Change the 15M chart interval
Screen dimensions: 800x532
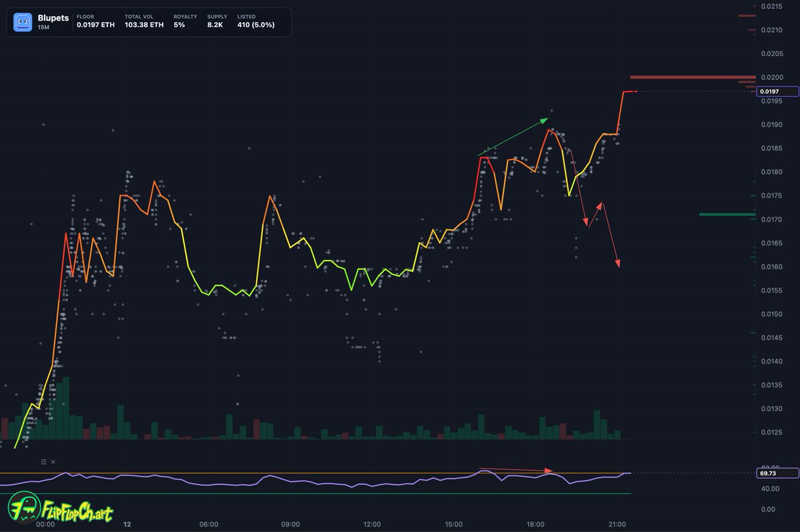point(43,28)
